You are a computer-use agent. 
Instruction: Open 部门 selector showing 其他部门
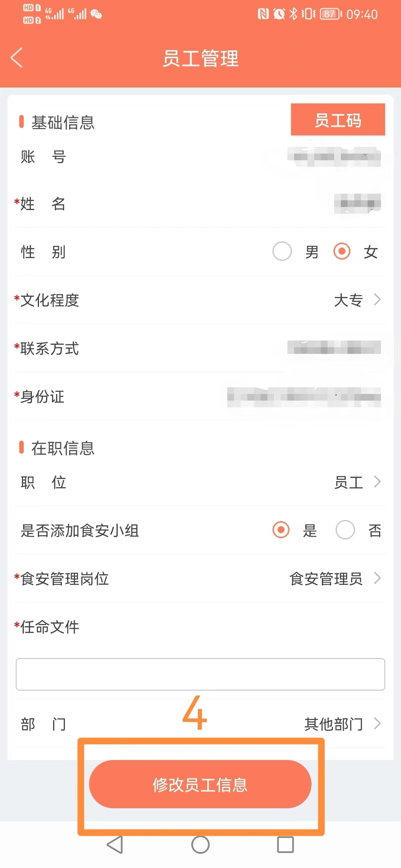(x=200, y=724)
